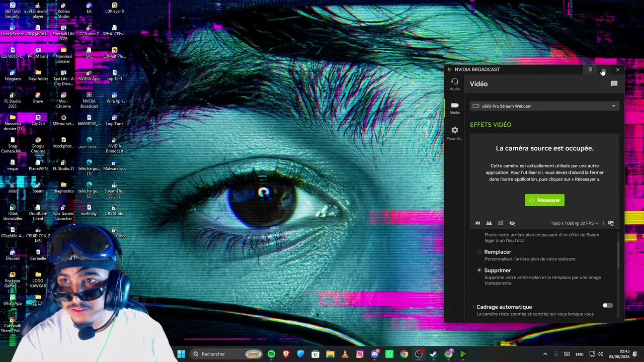Screen dimensions: 644x362
Task: Select the LDPlayer 9 desktop icon
Action: (114, 9)
